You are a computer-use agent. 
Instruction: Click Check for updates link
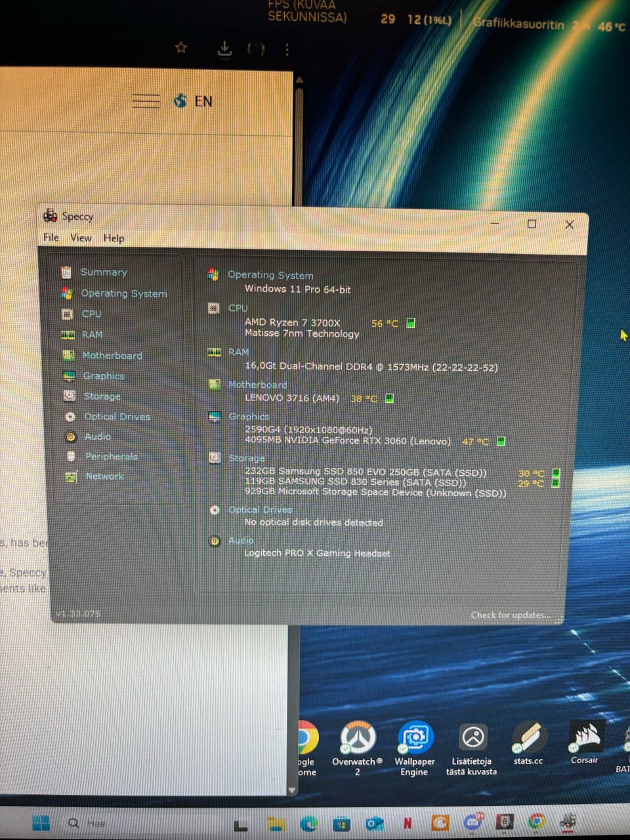click(511, 615)
